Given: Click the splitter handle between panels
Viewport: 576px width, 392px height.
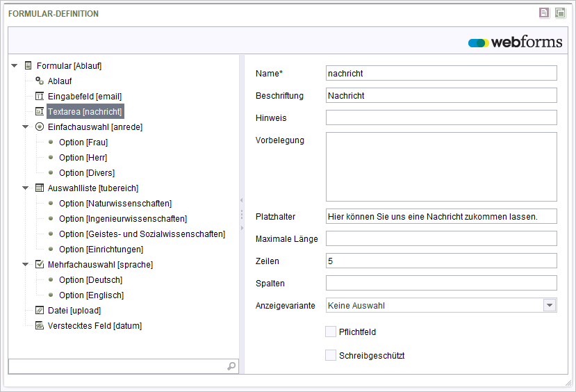Looking at the screenshot, I should pyautogui.click(x=242, y=214).
